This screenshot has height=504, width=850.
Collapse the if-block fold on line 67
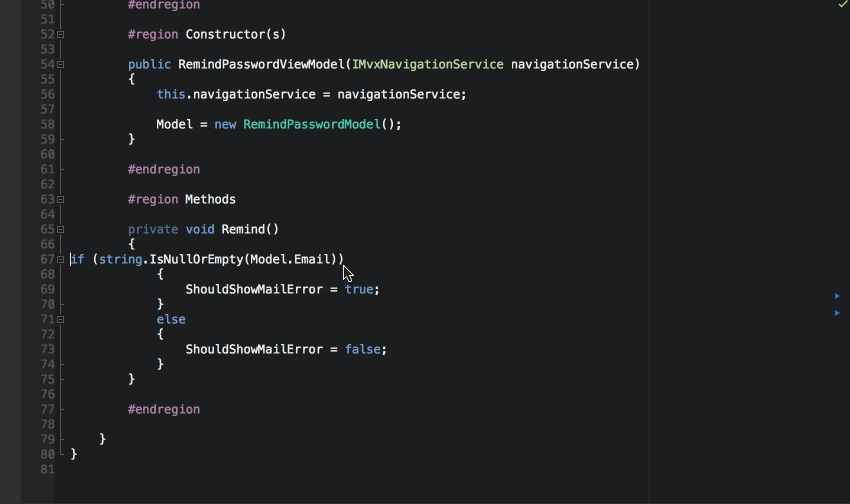point(61,260)
